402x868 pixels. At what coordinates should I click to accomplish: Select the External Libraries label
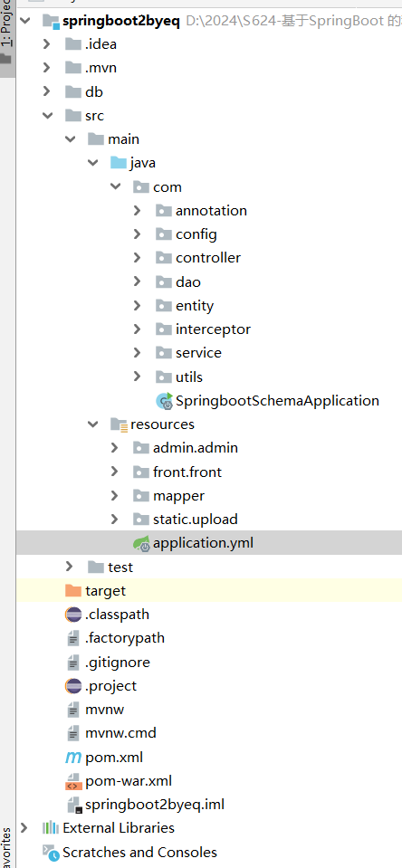pos(119,828)
